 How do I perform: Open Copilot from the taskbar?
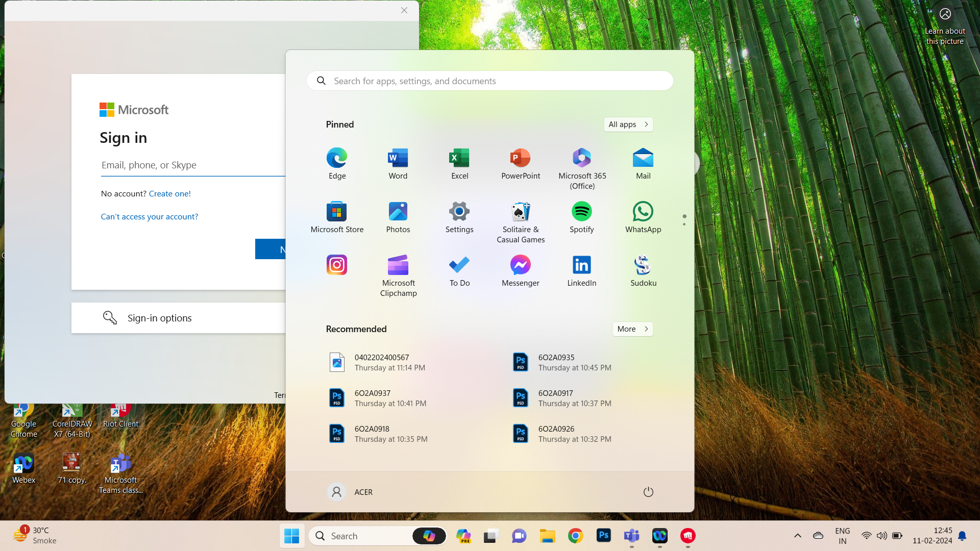pos(463,536)
